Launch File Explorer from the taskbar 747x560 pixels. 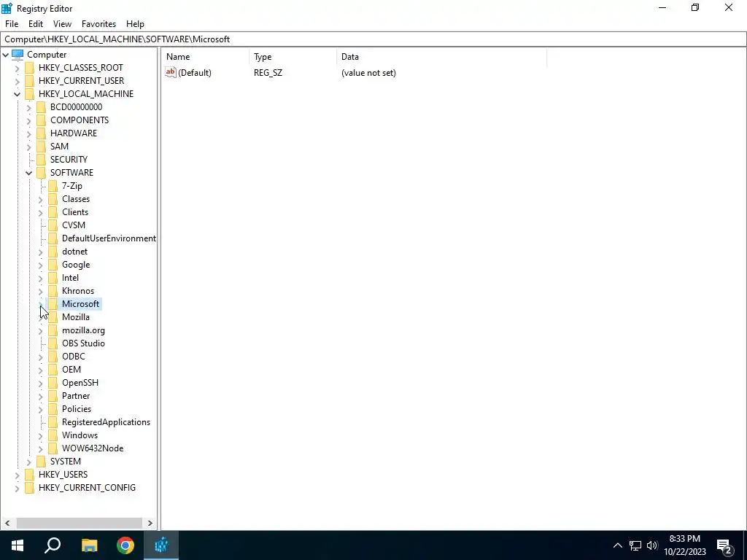(x=89, y=545)
